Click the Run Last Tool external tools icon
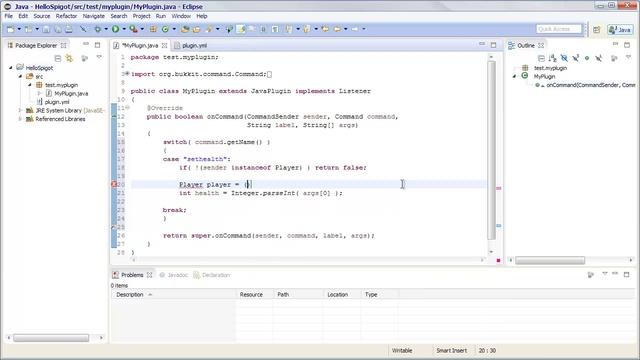The height and width of the screenshot is (360, 640). point(133,29)
